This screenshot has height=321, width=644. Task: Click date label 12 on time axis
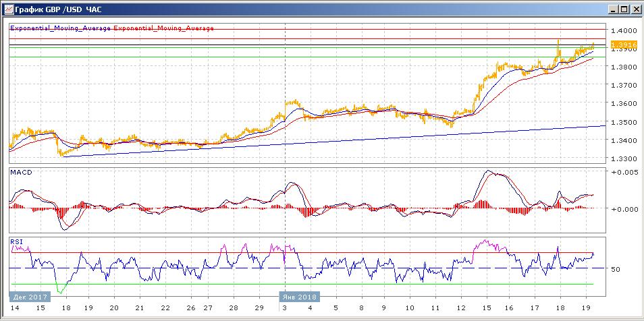pyautogui.click(x=461, y=308)
